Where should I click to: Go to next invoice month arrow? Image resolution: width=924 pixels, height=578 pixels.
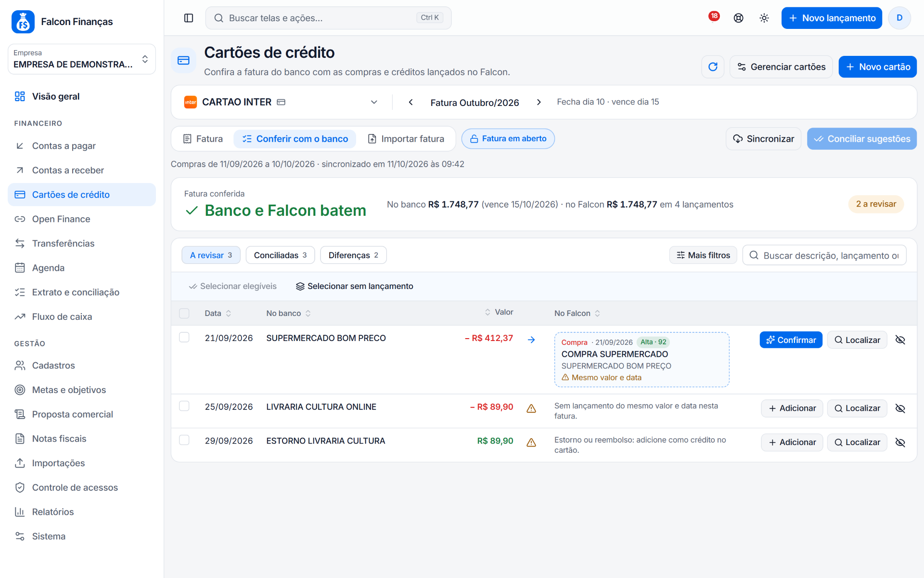pyautogui.click(x=539, y=102)
